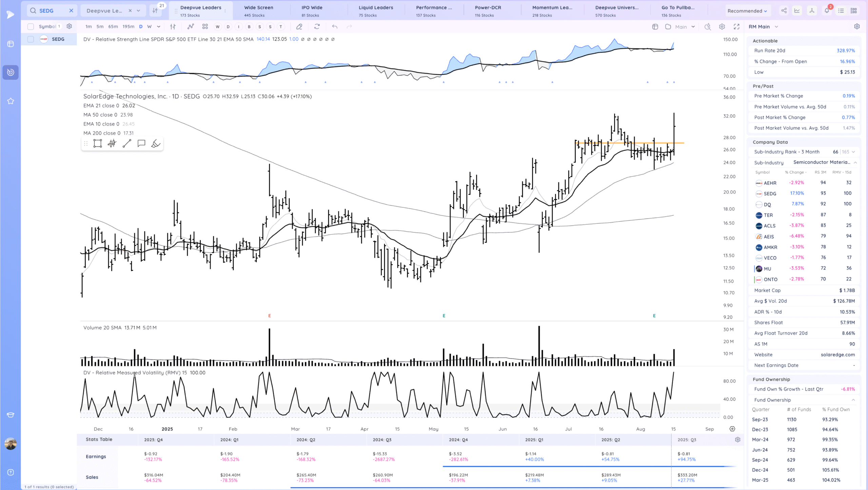
Task: Open the indicators icon in chart toolbar
Action: [191, 26]
